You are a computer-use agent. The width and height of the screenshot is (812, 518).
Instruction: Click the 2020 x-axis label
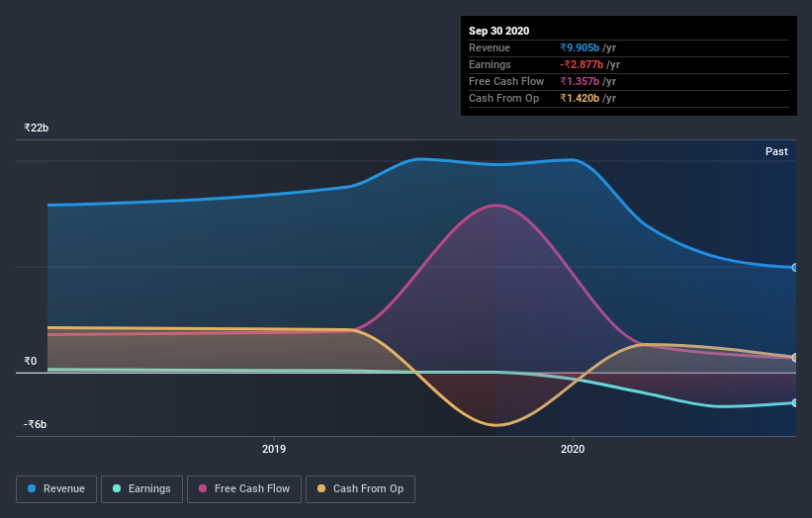[x=573, y=449]
